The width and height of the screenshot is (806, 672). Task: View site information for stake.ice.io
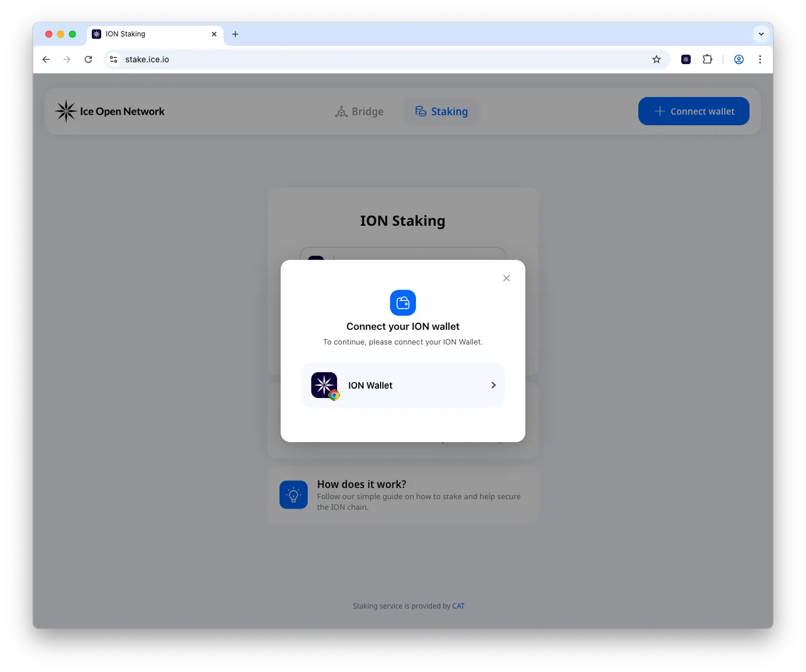pos(114,59)
